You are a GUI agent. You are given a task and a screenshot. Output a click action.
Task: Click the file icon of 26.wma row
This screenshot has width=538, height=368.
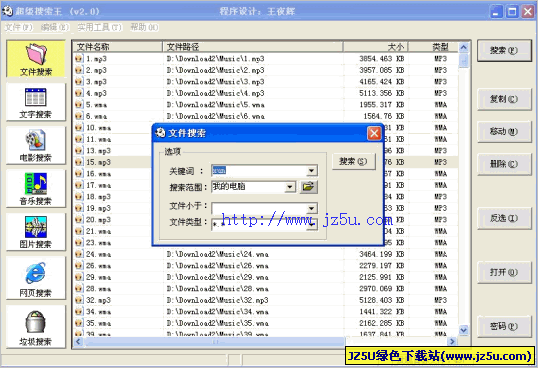coord(79,265)
